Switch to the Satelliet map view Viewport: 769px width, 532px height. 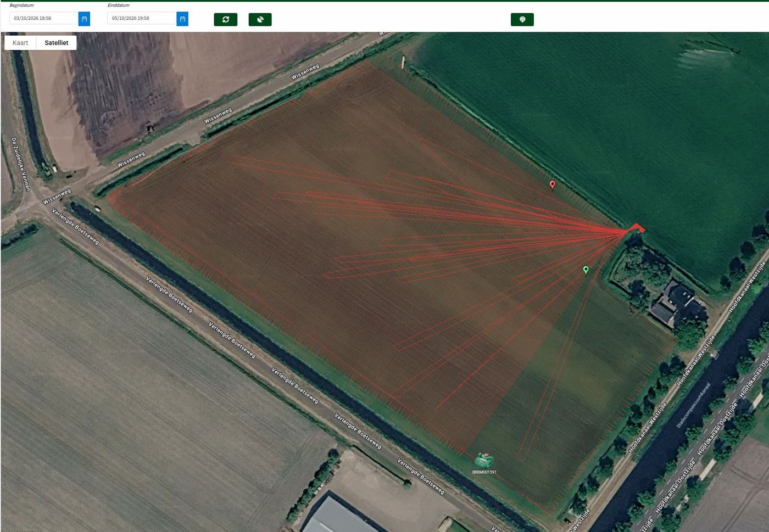pyautogui.click(x=57, y=43)
